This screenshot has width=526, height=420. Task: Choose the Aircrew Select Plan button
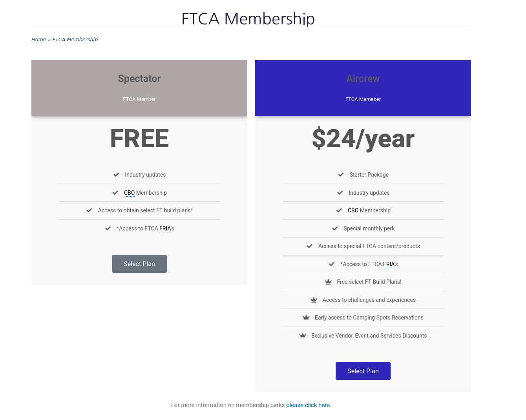click(x=363, y=371)
